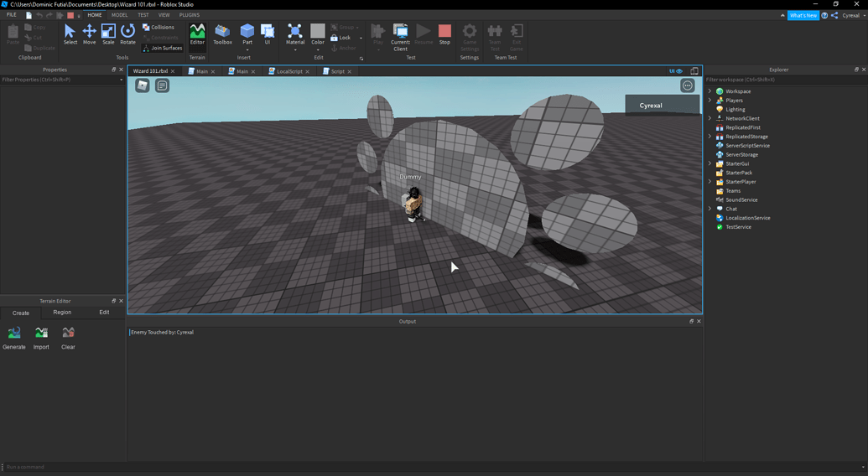This screenshot has width=868, height=476.
Task: Switch to Edit tab in Terrain Editor
Action: (104, 313)
